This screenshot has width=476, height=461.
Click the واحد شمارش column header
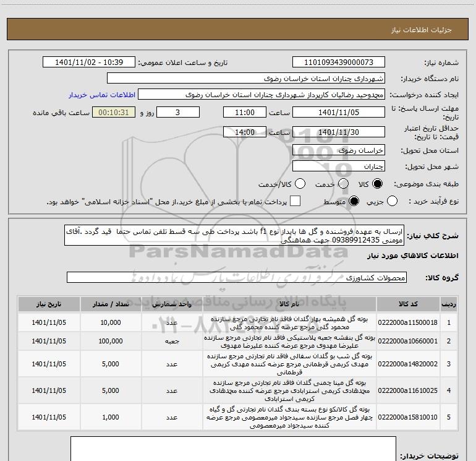tap(172, 304)
